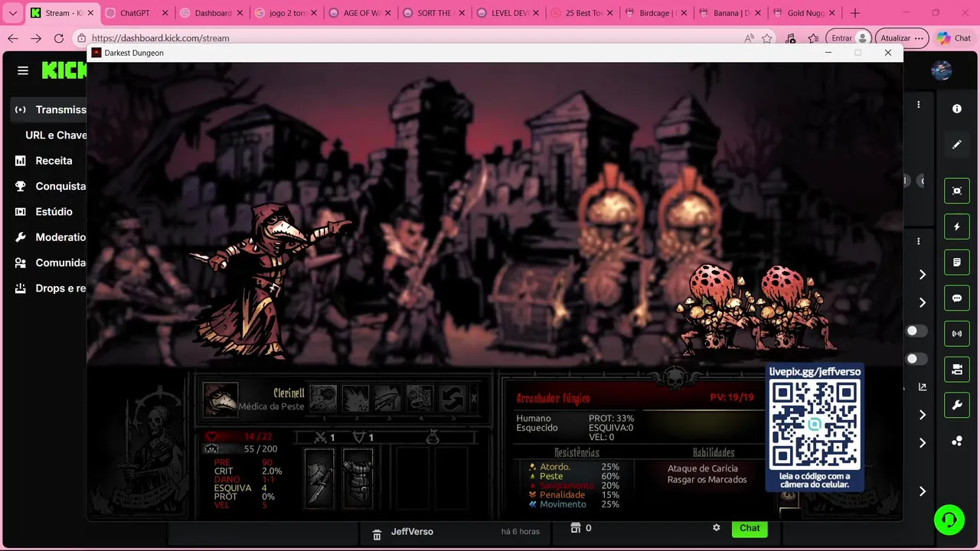Click the Entrar sign-in button

(x=849, y=38)
